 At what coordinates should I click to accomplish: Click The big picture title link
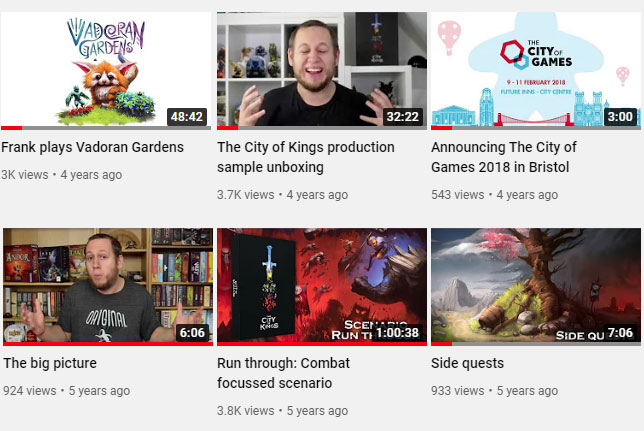pos(50,363)
